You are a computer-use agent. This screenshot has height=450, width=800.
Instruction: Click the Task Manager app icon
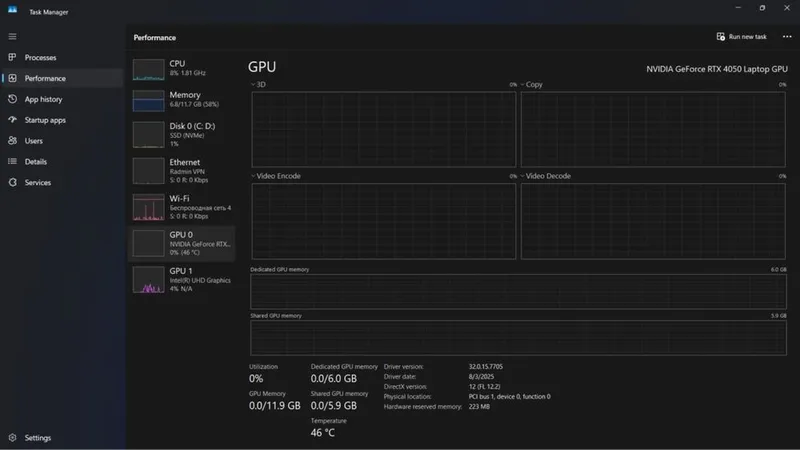(x=12, y=10)
